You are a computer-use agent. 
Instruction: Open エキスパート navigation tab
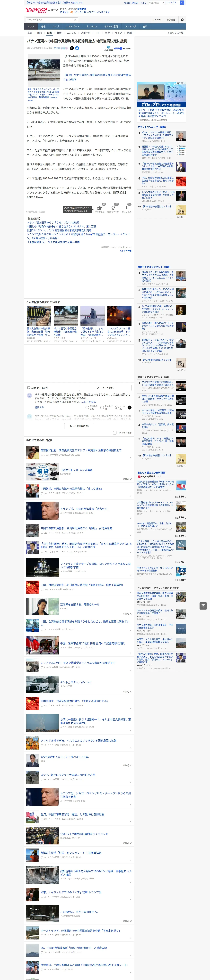coord(72,27)
